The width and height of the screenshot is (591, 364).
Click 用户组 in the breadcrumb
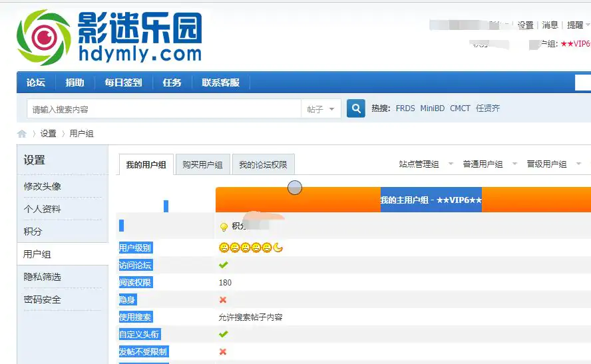point(81,134)
